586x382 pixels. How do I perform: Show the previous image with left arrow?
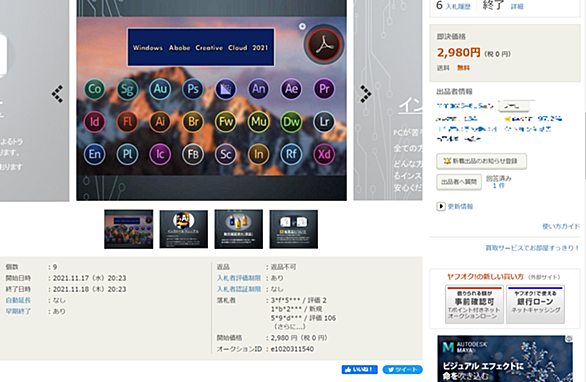[x=57, y=94]
